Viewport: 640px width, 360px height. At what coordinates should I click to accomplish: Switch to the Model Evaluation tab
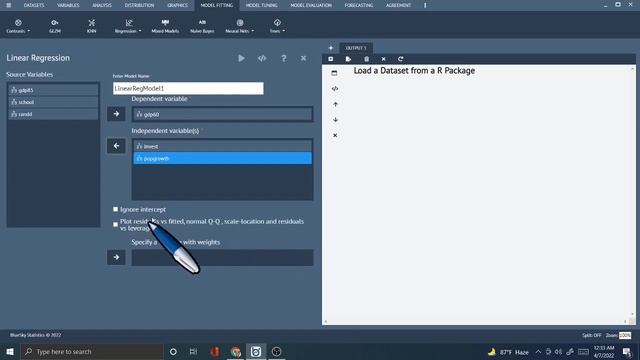coord(311,5)
